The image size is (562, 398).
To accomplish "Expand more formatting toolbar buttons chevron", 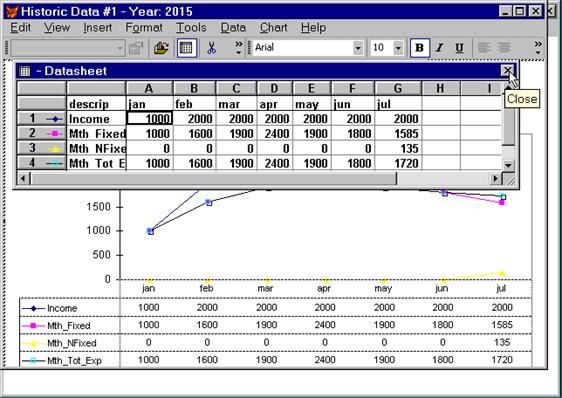I will tap(538, 48).
